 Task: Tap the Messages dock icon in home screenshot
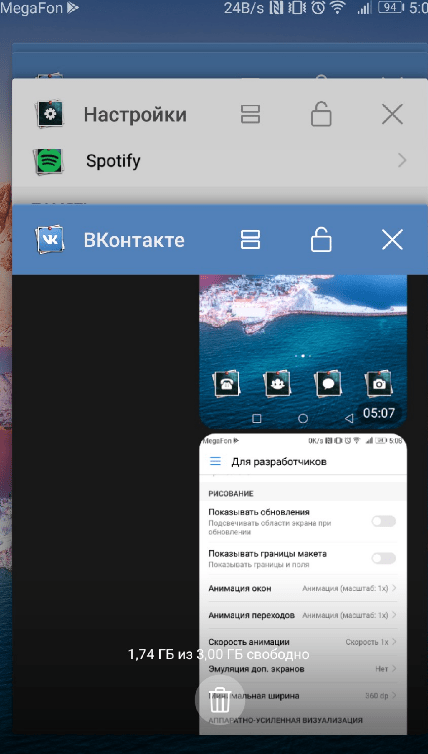pos(328,384)
